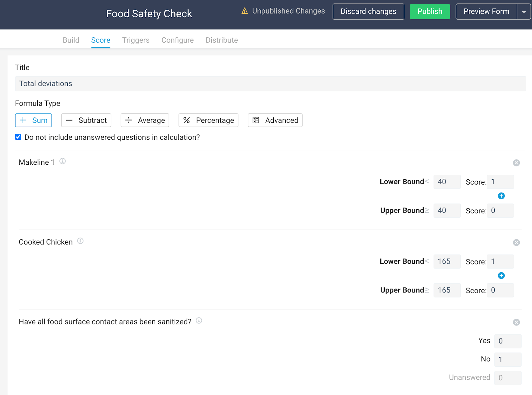
Task: Open the Distribute tab
Action: (x=222, y=40)
